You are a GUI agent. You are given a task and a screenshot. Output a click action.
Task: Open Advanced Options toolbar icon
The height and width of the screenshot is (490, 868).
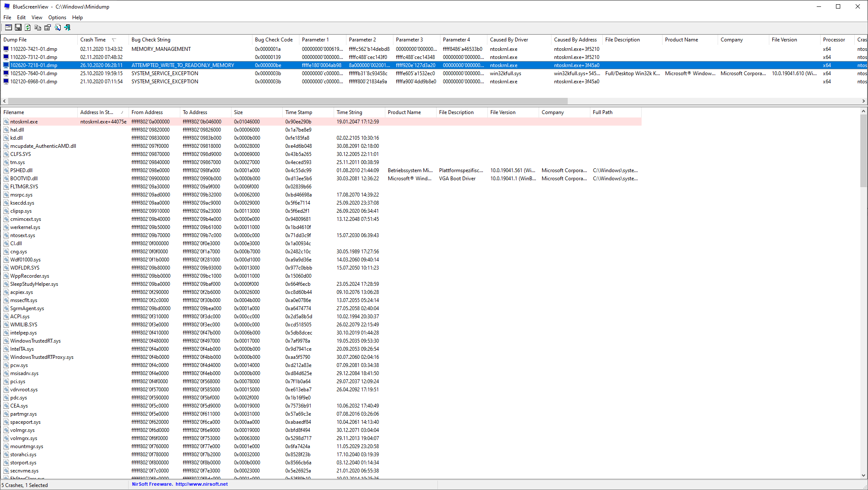(8, 28)
